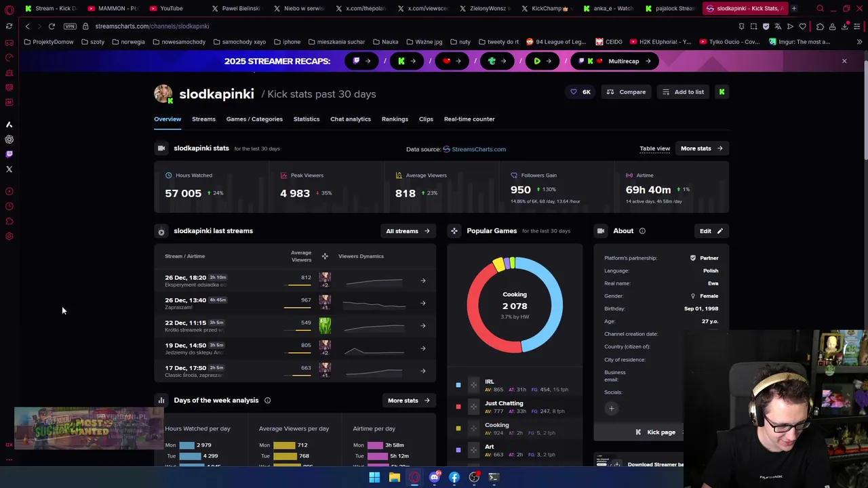Open arrow for 19 Dec, 14:50 stream

pos(422,348)
